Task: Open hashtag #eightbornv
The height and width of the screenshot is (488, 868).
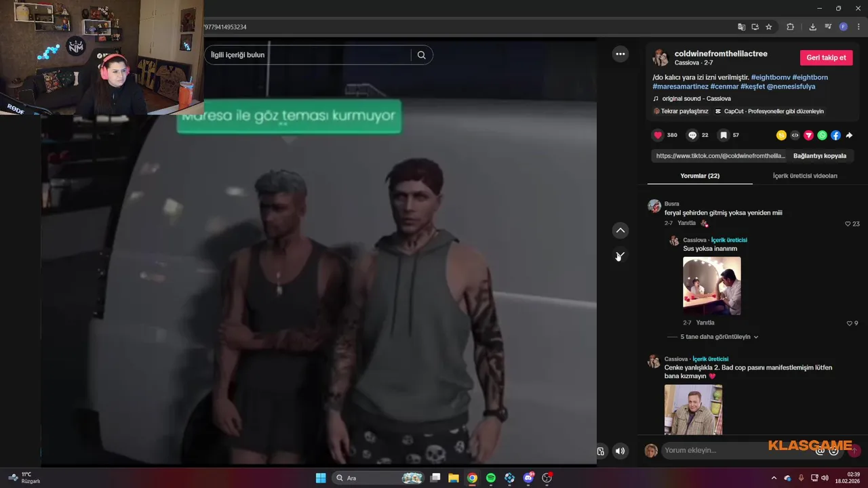Action: pyautogui.click(x=770, y=77)
